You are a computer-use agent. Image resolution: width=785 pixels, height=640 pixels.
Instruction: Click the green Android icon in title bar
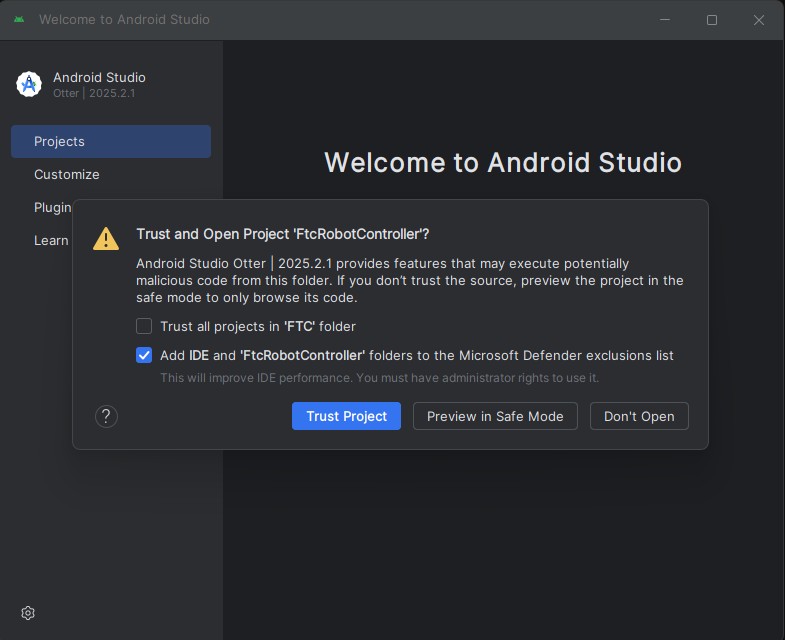click(19, 20)
